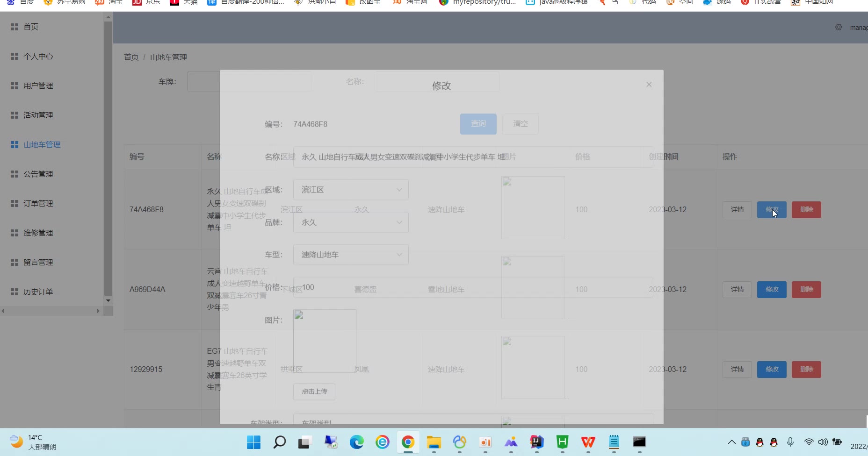This screenshot has height=456, width=868.
Task: Click sidebar horizontal scrollbar right arrow
Action: coord(98,311)
